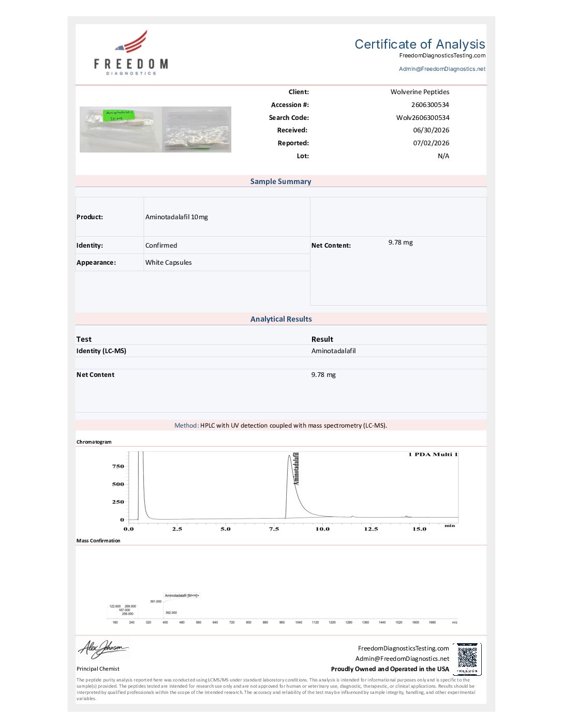Select the labeled sample bag photo
The image size is (563, 728).
(x=121, y=129)
